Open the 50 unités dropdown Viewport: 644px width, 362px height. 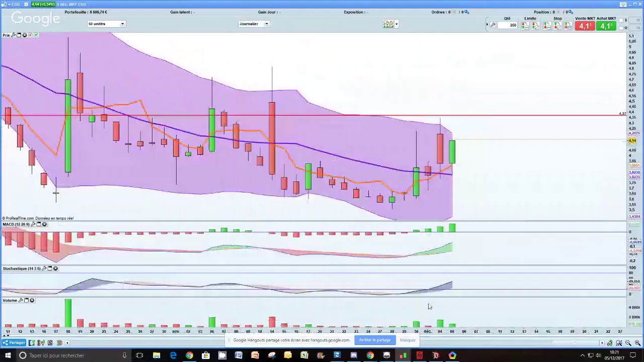click(x=106, y=24)
